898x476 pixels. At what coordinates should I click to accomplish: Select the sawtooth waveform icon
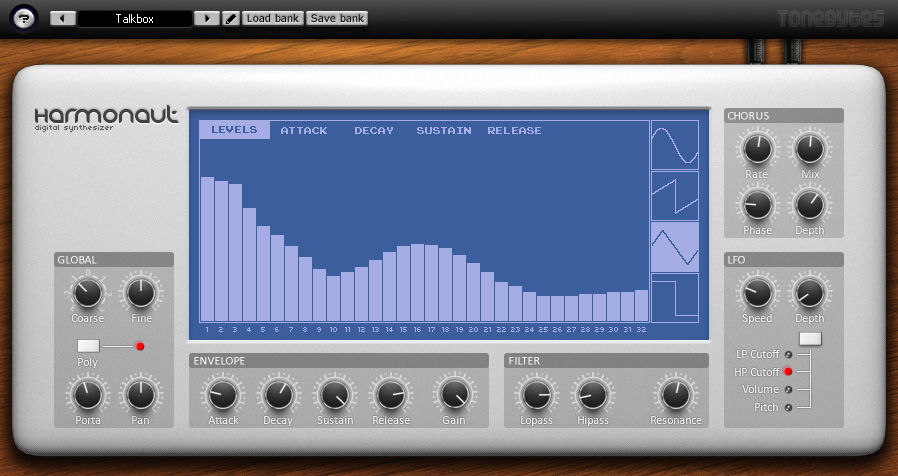click(675, 196)
